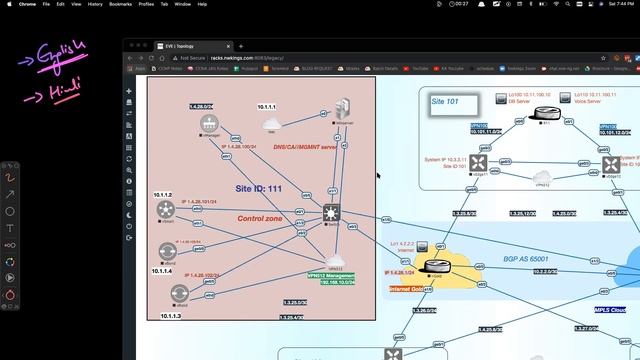This screenshot has width=640, height=360.
Task: Click the Wi-Fi status icon in menu bar
Action: pyautogui.click(x=556, y=4)
